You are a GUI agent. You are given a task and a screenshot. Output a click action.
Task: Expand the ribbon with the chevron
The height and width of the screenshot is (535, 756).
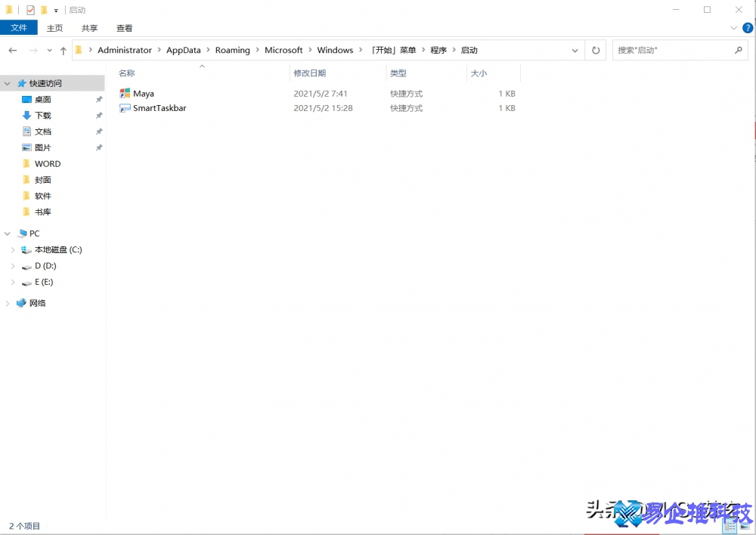tap(733, 28)
